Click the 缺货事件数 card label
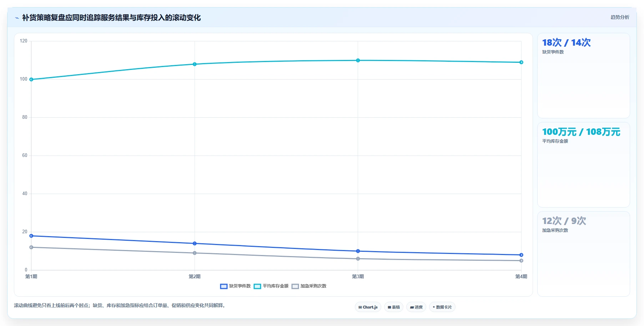Screen dimensions: 644x326 point(553,52)
